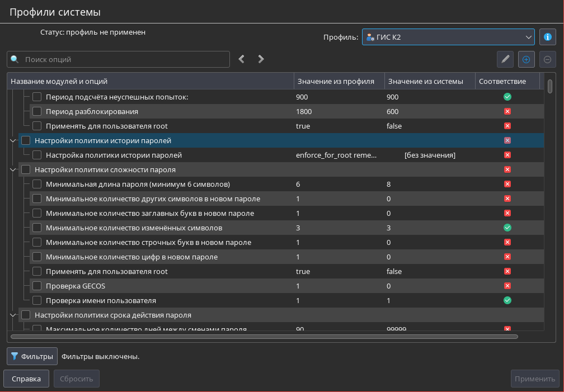
Task: Check the Период разблокирования checkbox
Action: (x=37, y=111)
